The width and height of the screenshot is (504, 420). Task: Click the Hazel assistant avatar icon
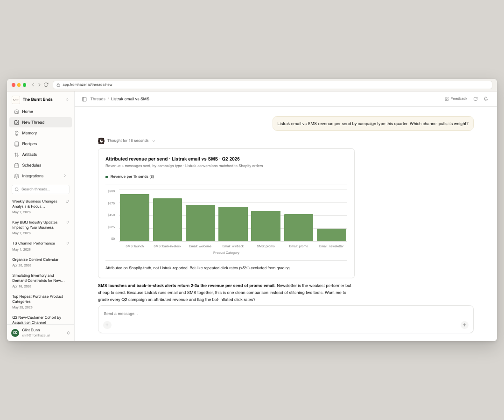coord(101,141)
